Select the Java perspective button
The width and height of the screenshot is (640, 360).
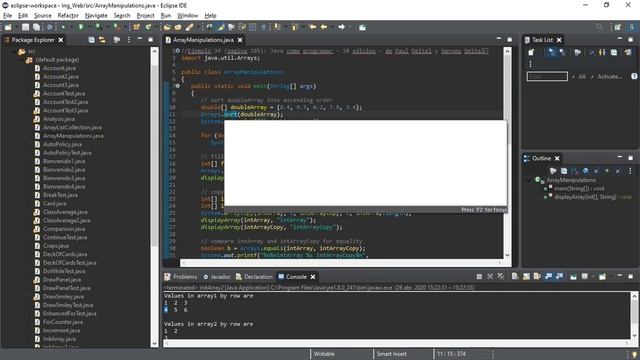click(631, 27)
